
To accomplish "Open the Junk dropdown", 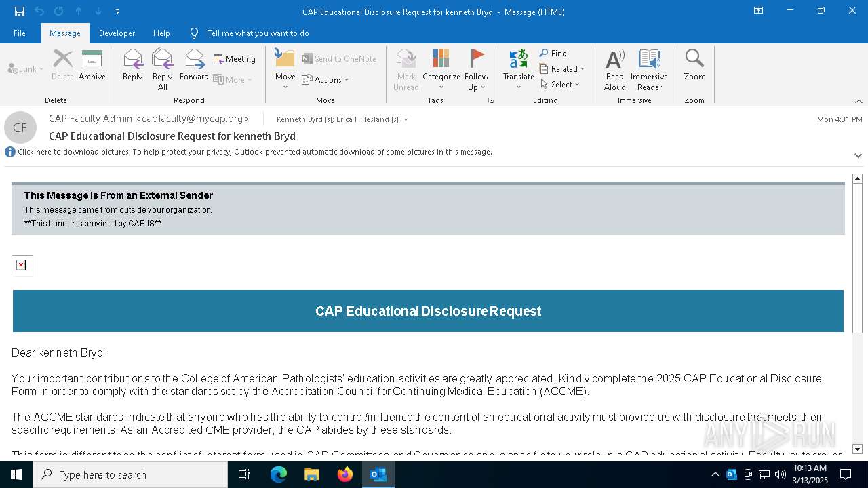I will (26, 68).
